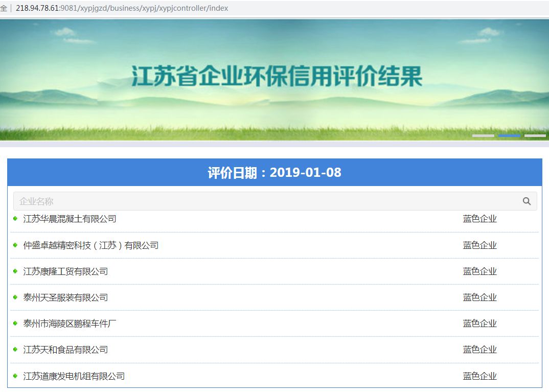Open 仲盛卓越精密科技（江苏）有限公司 entry
Image resolution: width=549 pixels, height=392 pixels.
(x=91, y=245)
